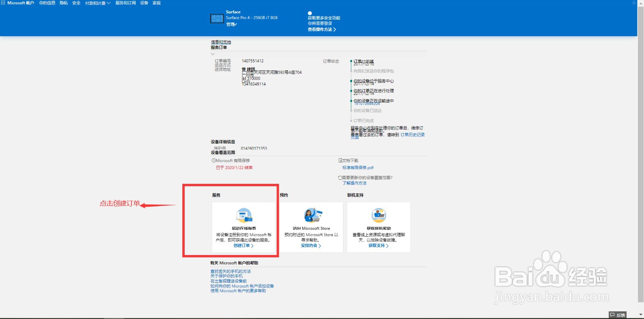Click 安排约会 link
The width and height of the screenshot is (644, 319).
(x=311, y=245)
